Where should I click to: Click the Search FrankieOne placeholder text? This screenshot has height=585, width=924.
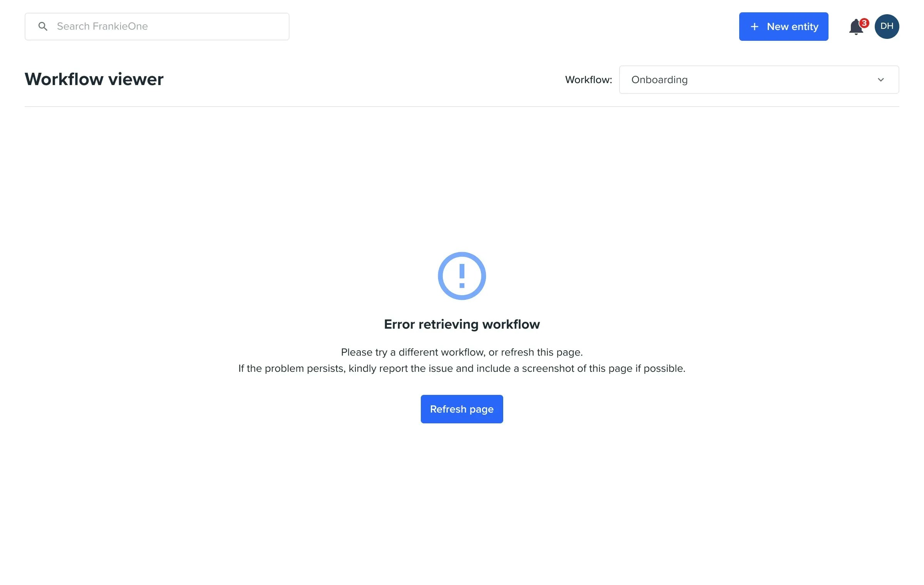point(102,26)
